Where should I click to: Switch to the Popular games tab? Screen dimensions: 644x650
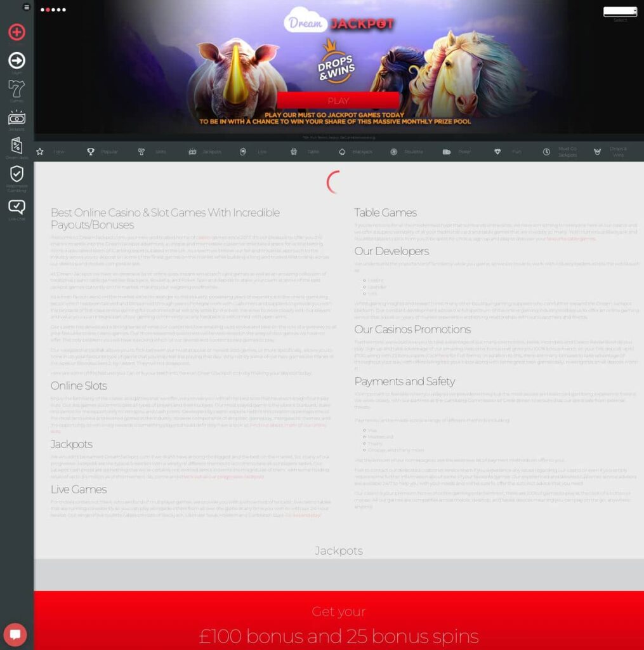coord(102,152)
